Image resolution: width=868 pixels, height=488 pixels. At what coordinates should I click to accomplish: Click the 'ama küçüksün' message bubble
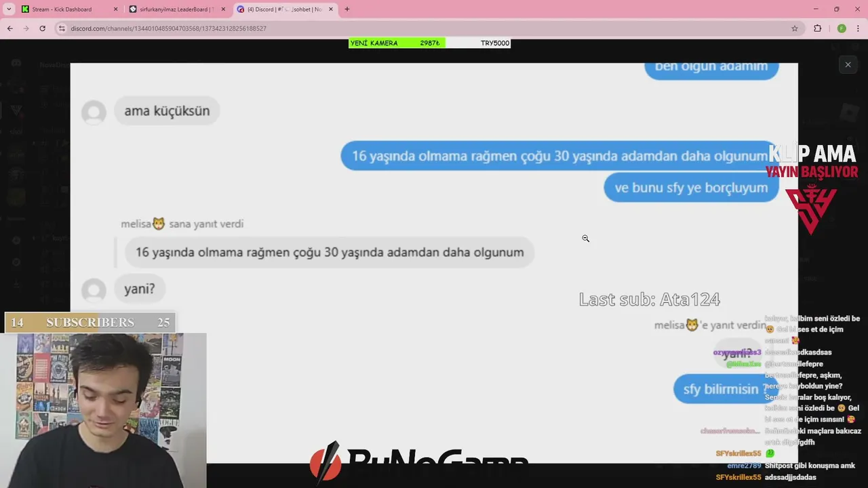[x=167, y=110]
